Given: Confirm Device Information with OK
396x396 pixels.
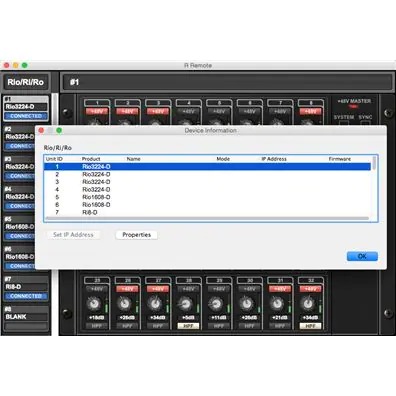Looking at the screenshot, I should 362,256.
